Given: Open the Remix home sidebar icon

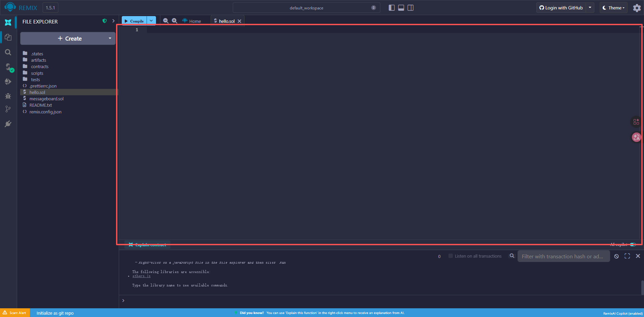Looking at the screenshot, I should click(x=8, y=22).
